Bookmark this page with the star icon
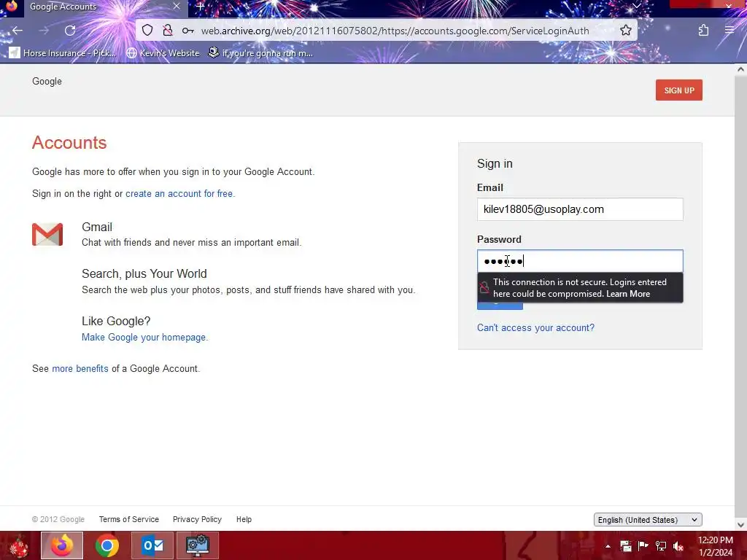This screenshot has width=747, height=560. pos(625,31)
